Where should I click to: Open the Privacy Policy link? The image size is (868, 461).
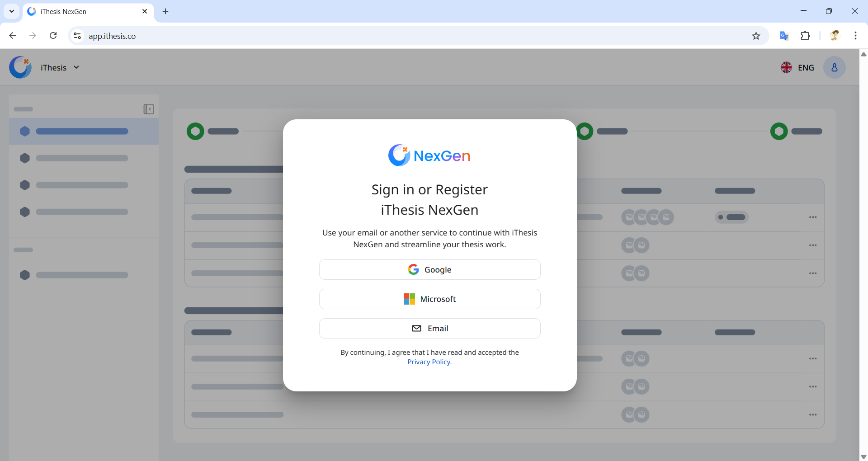429,362
